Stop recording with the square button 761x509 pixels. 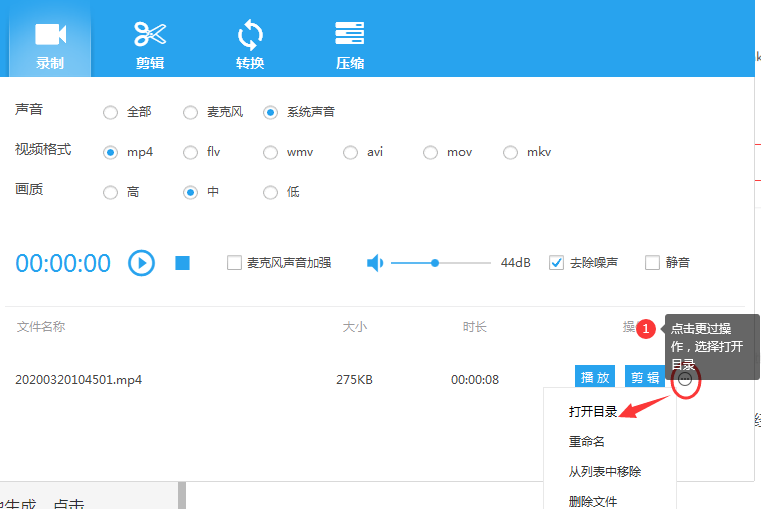[x=182, y=263]
